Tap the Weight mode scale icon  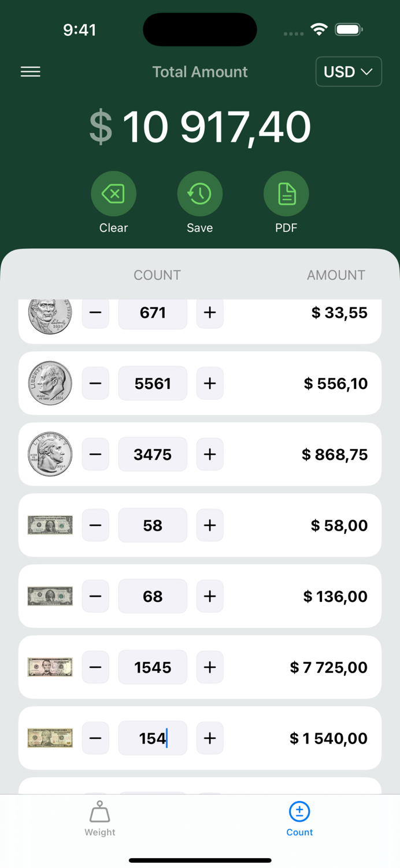point(99,812)
